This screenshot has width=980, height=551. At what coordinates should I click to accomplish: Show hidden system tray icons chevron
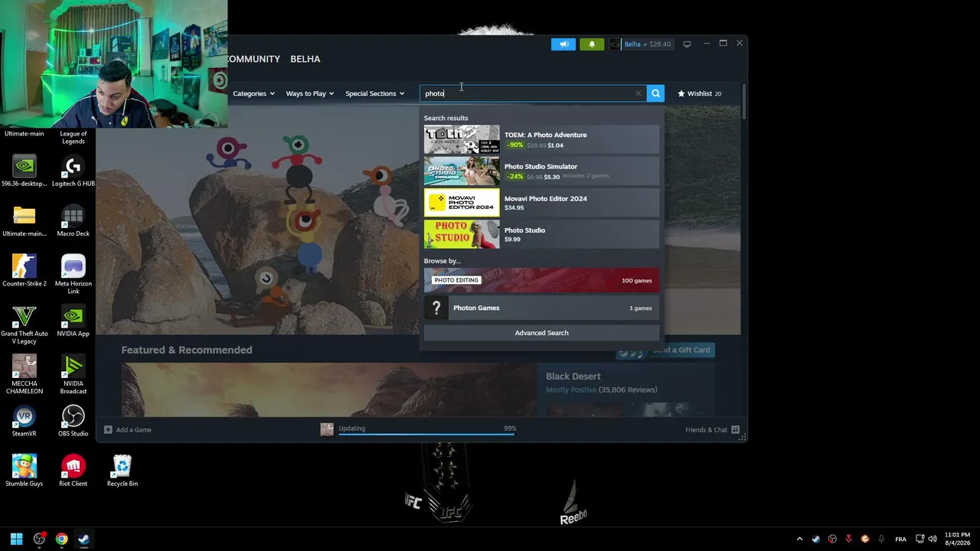799,539
